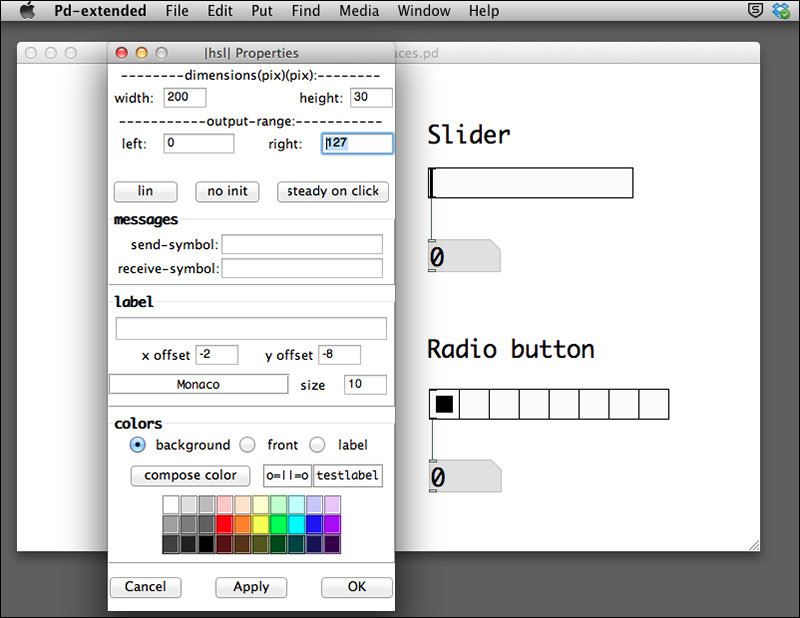
Task: Click the slider preview button beside testlabel
Action: [x=288, y=475]
